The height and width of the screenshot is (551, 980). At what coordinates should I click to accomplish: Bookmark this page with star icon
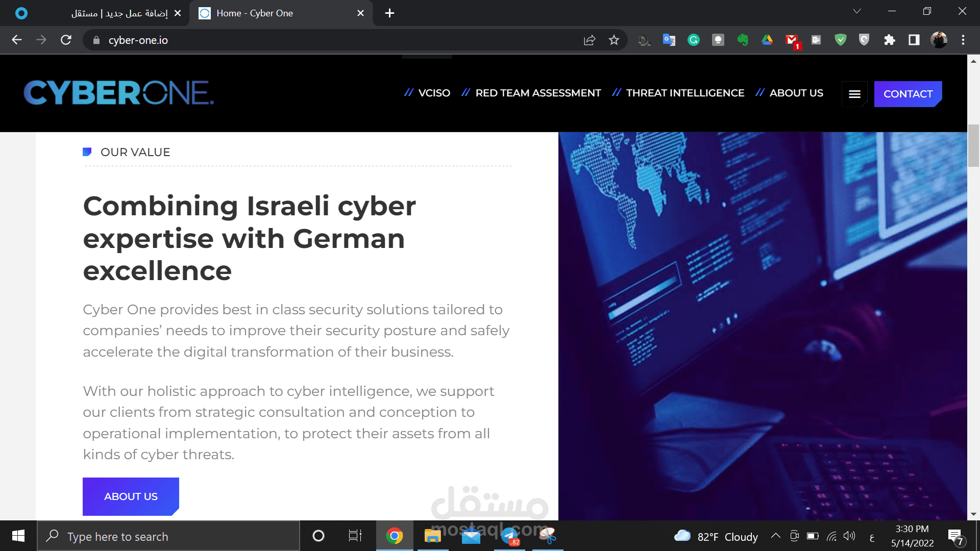pyautogui.click(x=614, y=40)
